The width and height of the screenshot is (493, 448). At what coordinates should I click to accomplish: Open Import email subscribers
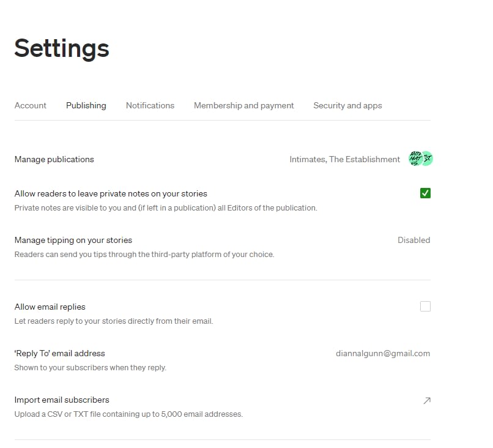pos(62,400)
